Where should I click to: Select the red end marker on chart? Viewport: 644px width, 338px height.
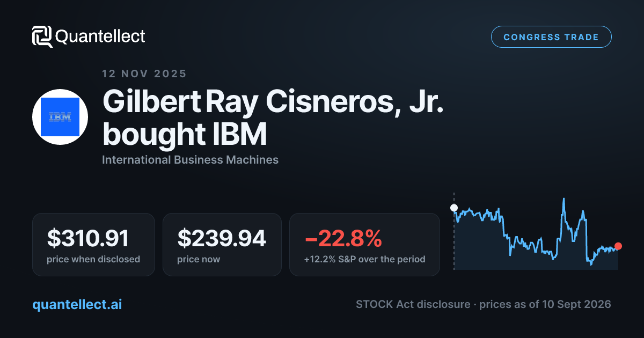tap(618, 246)
